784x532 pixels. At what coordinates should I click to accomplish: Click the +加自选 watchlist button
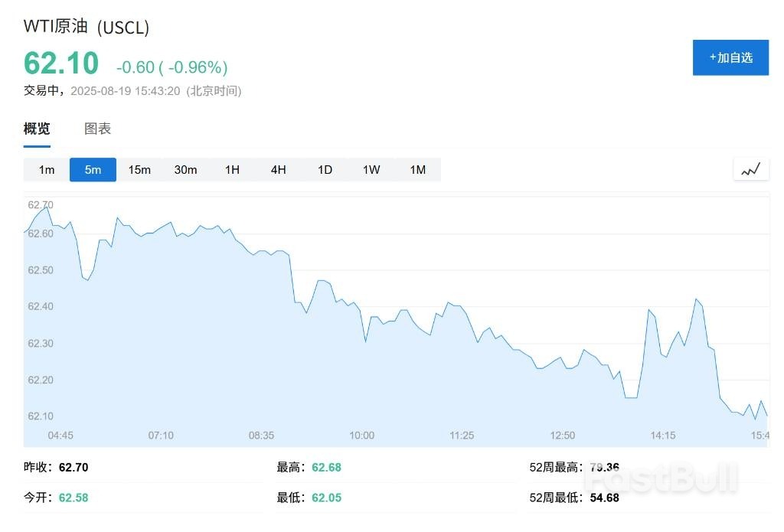[x=730, y=57]
